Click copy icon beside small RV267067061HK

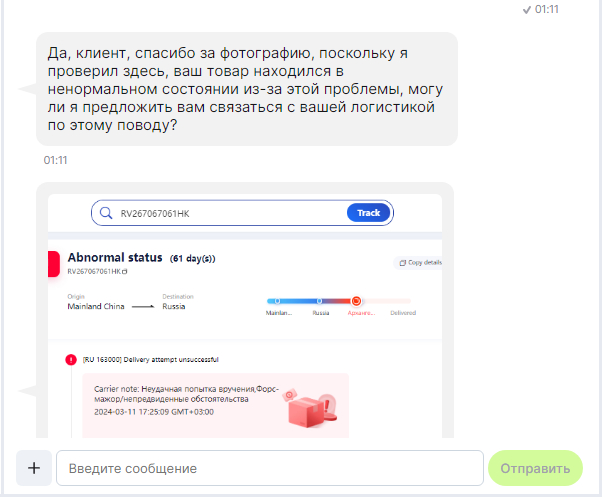point(125,272)
